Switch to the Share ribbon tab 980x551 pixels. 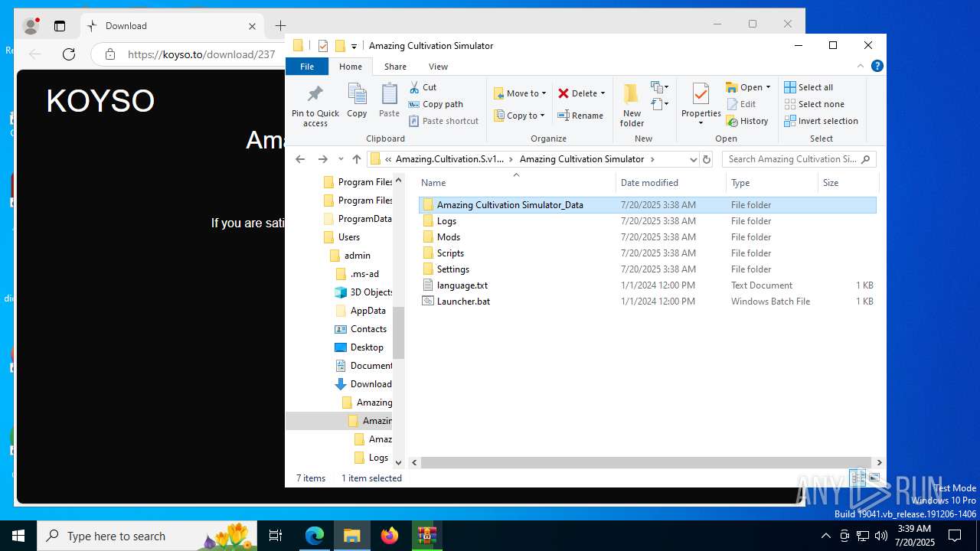(x=395, y=67)
